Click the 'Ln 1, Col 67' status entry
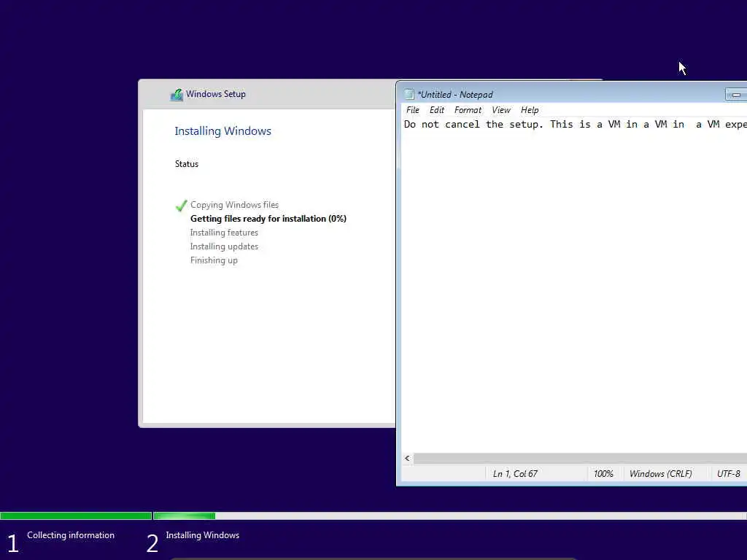The height and width of the screenshot is (560, 747). coord(515,474)
